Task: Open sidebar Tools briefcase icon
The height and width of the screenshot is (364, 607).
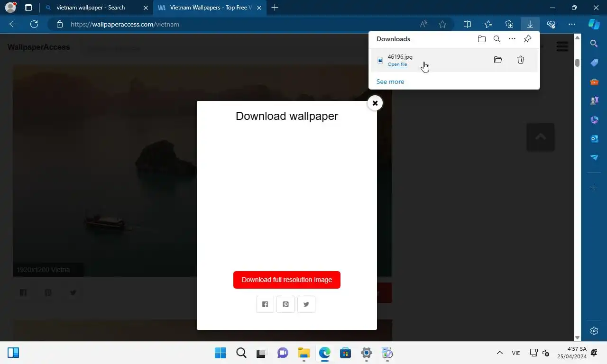Action: tap(594, 82)
